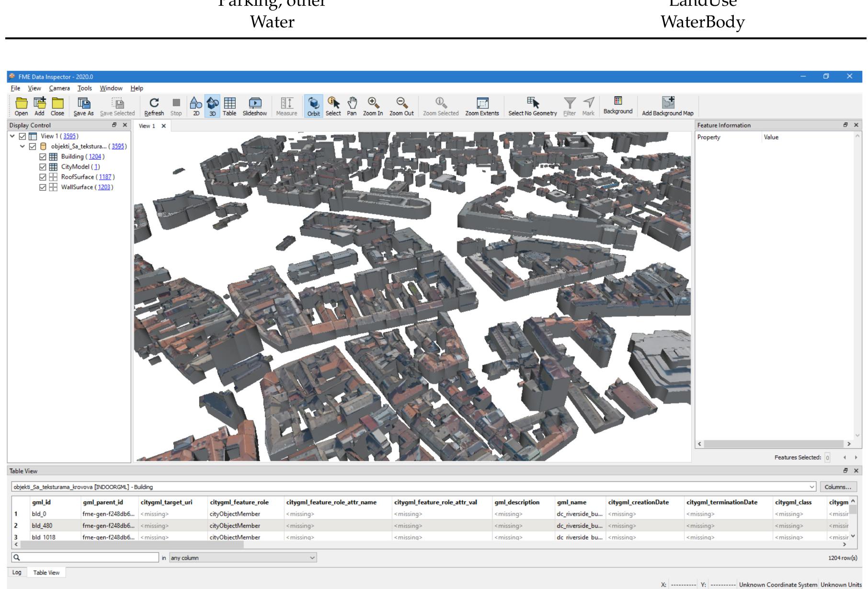Open the Background color tool
868x589 pixels.
(x=618, y=105)
